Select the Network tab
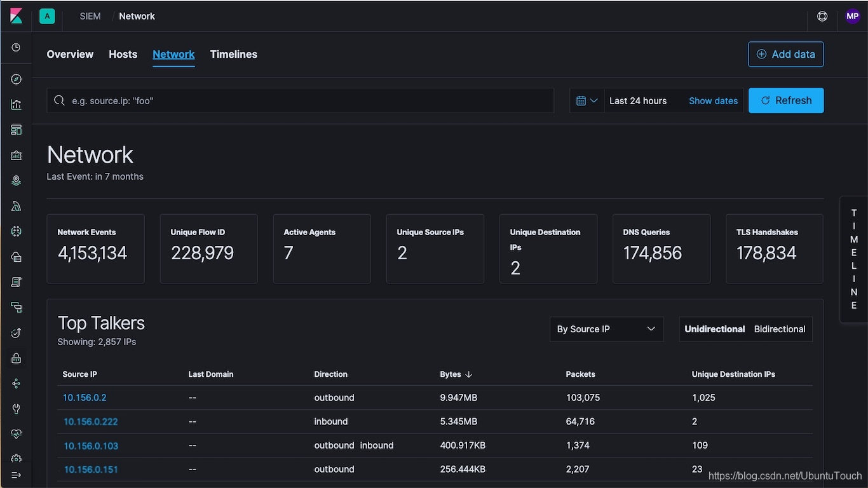 [173, 55]
